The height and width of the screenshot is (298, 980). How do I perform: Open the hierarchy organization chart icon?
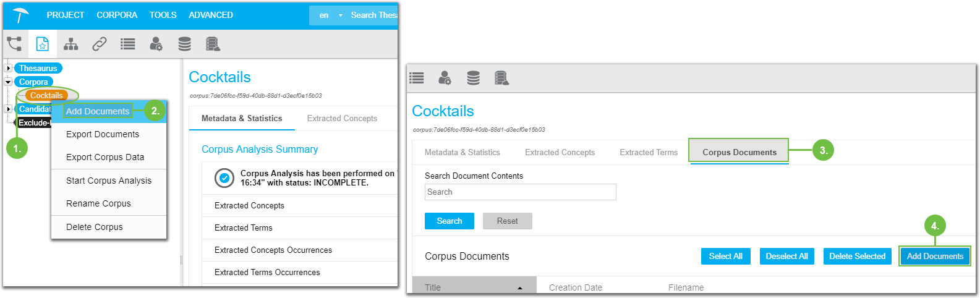pyautogui.click(x=71, y=44)
